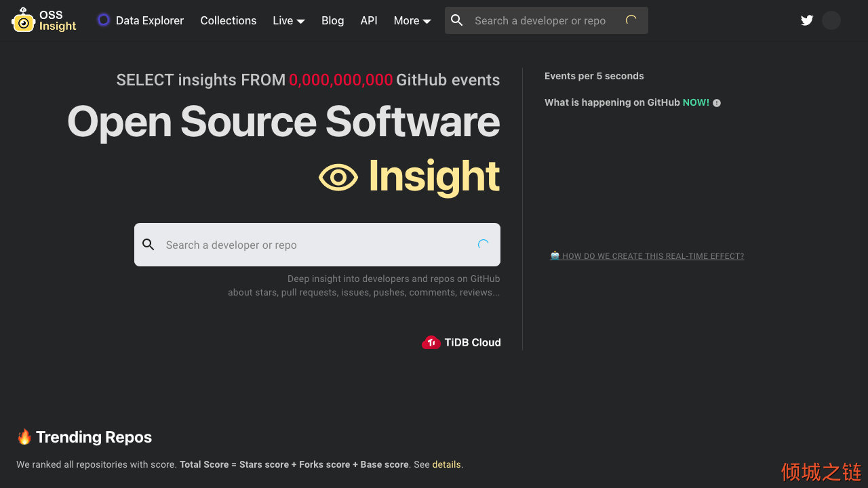This screenshot has height=488, width=868.
Task: Click the OSS Insight brand text
Action: (58, 20)
